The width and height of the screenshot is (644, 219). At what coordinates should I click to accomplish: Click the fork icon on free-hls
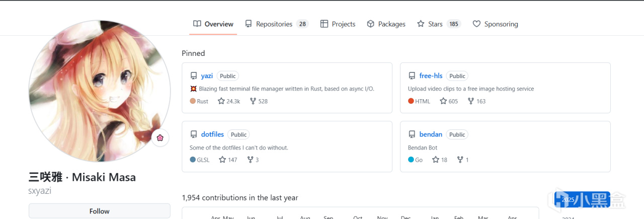(x=471, y=101)
